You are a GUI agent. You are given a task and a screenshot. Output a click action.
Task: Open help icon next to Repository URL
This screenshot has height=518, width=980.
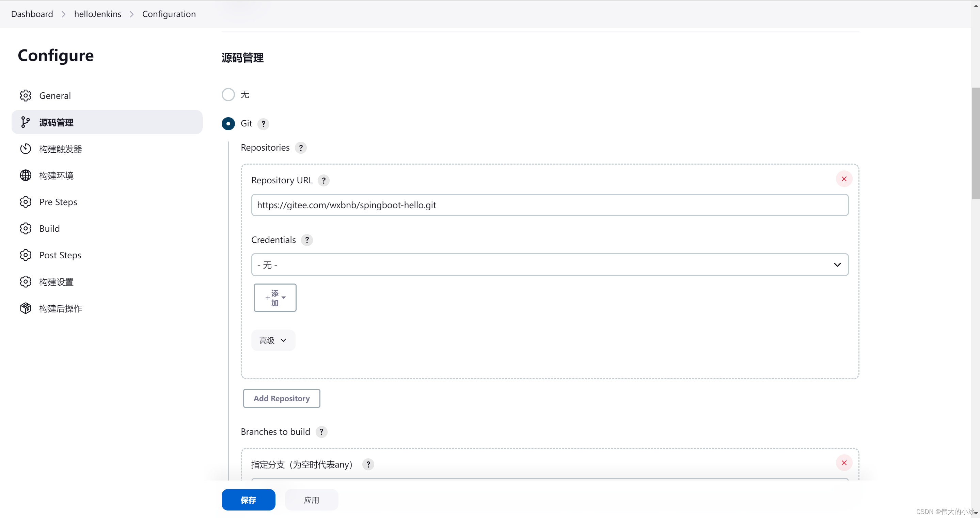(323, 180)
